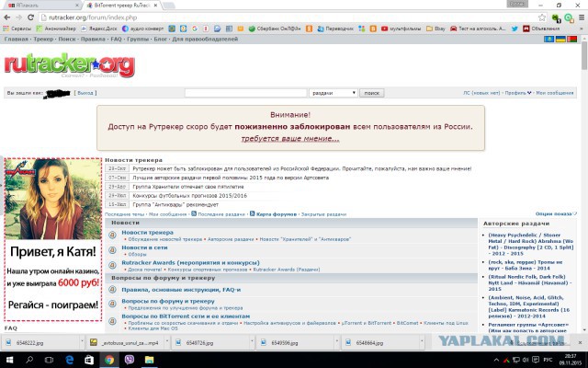588x368 pixels.
Task: Click the tracker search input field
Action: coord(245,93)
